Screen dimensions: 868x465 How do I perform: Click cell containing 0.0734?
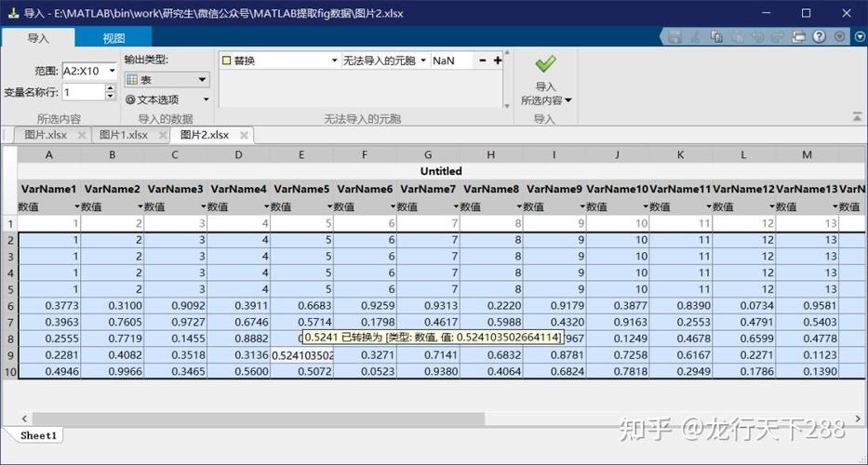click(x=743, y=306)
